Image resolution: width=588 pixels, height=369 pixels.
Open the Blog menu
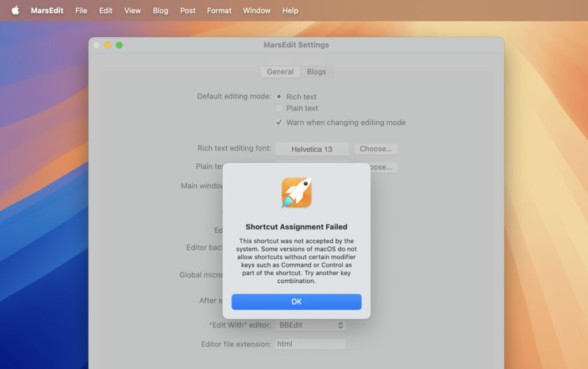point(160,10)
